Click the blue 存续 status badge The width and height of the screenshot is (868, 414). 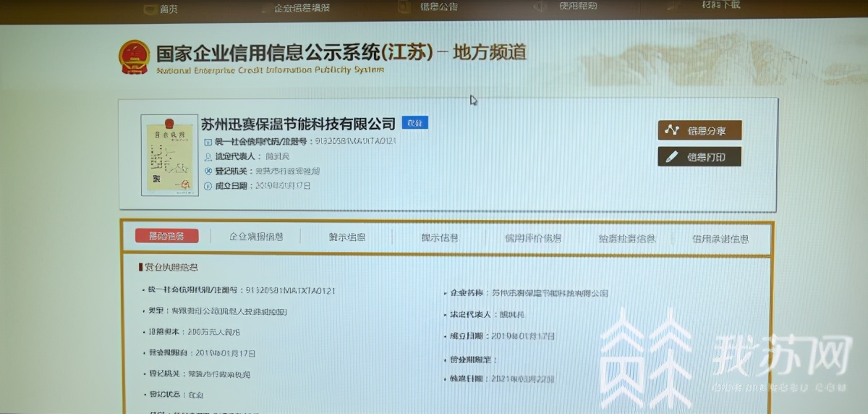(x=415, y=123)
